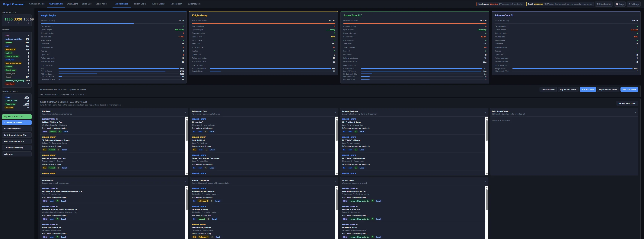Open the Knight Group '714 ready' queue link
The image size is (644, 239).
pos(330,30)
